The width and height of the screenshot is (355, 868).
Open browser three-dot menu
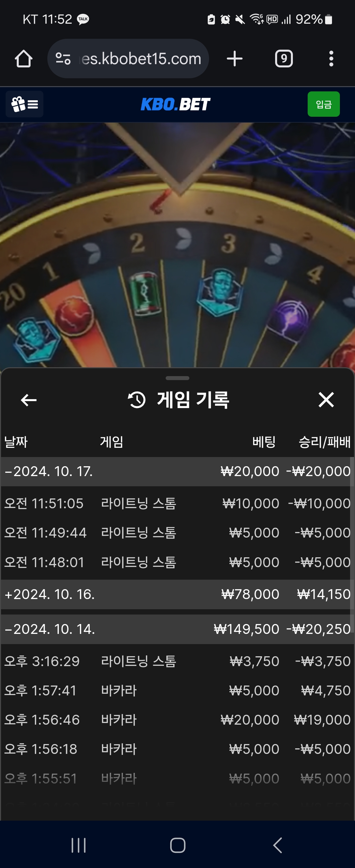click(x=331, y=59)
